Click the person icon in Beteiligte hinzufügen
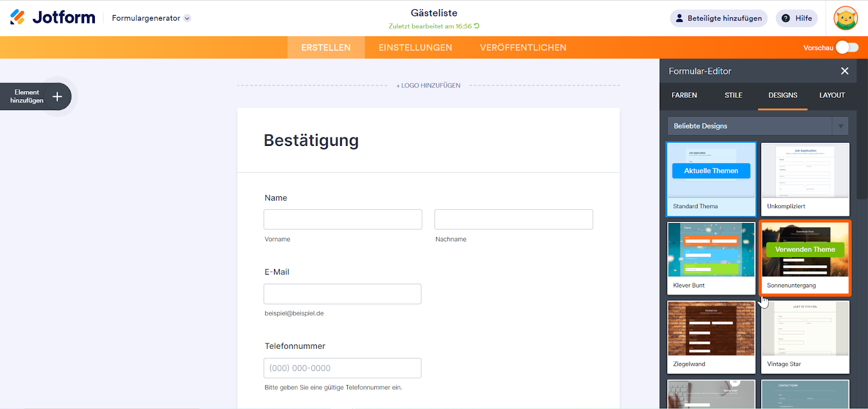 679,18
